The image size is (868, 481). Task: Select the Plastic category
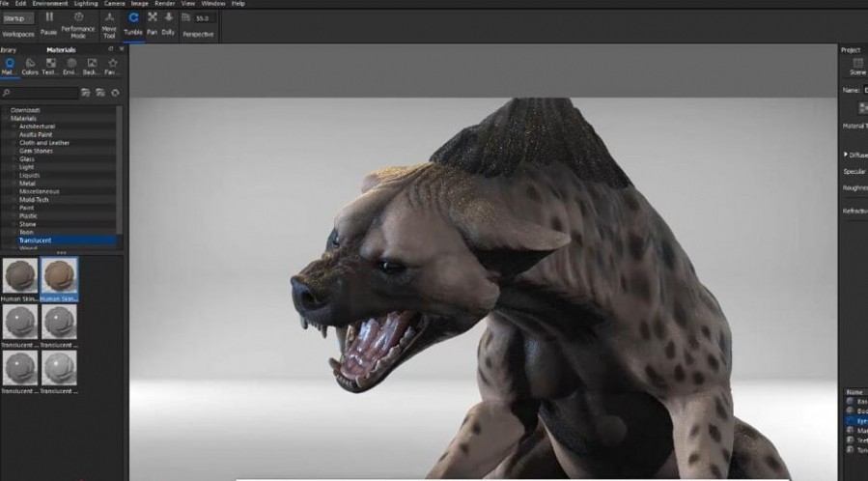click(x=28, y=215)
